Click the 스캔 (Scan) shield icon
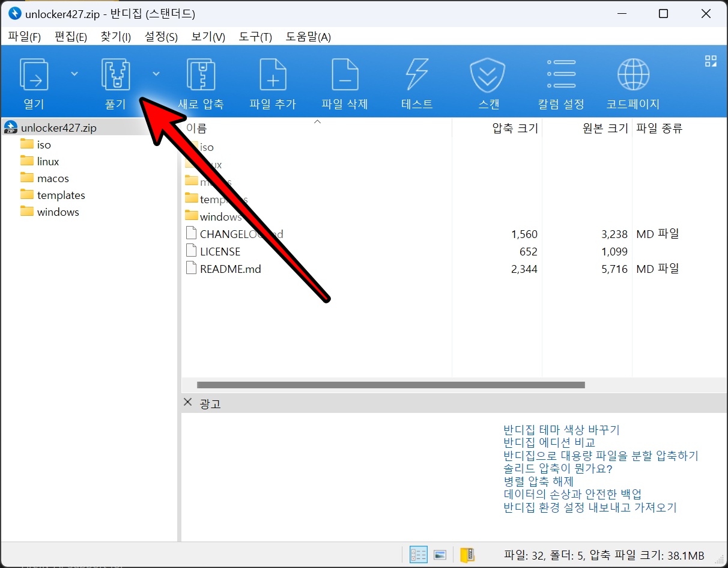The height and width of the screenshot is (568, 728). 489,75
